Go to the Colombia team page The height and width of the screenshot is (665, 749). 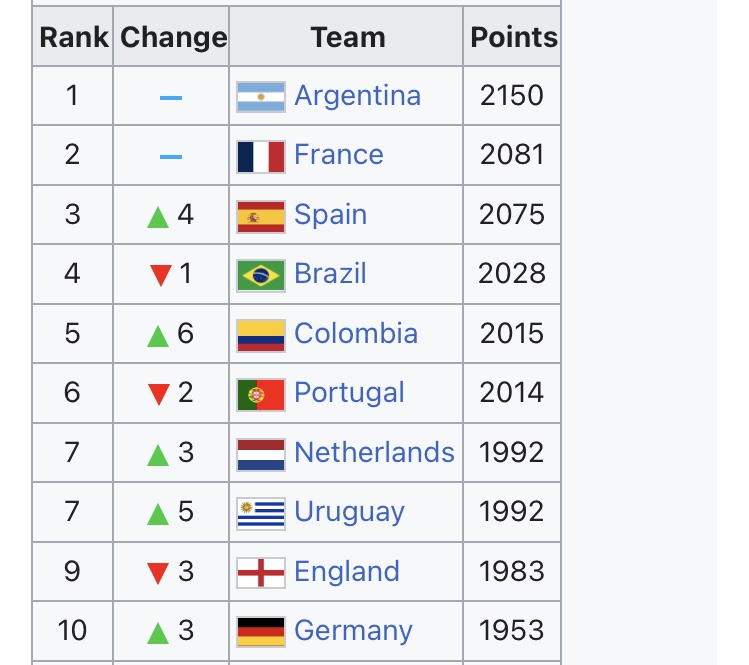[x=356, y=334]
